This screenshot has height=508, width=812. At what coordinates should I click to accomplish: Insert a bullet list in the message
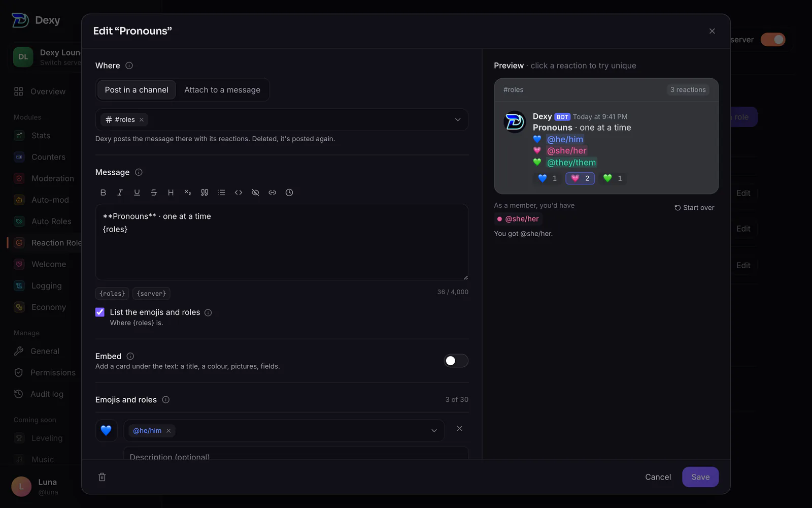click(x=221, y=193)
